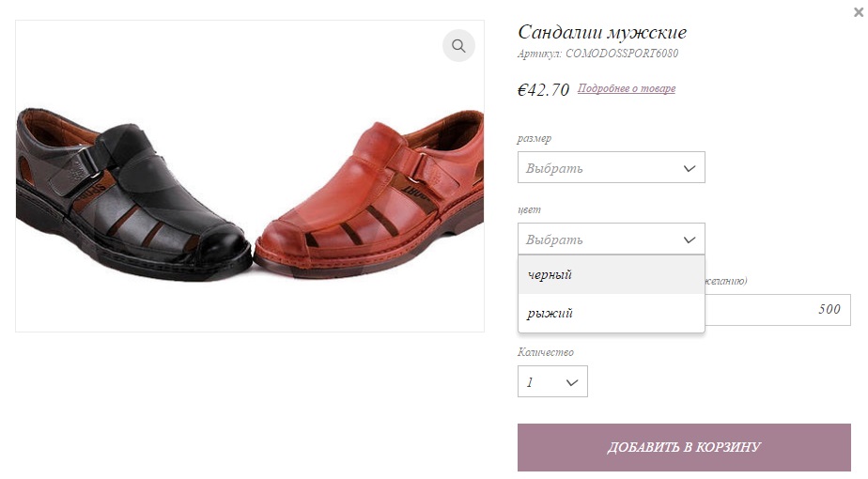Click the black sandal in product photo
Image resolution: width=868 pixels, height=479 pixels.
(x=132, y=193)
